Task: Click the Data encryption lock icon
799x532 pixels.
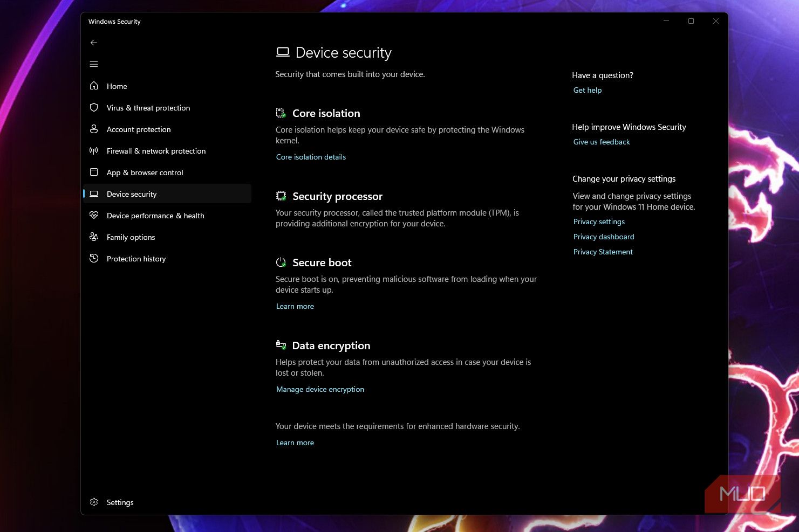Action: [x=281, y=344]
